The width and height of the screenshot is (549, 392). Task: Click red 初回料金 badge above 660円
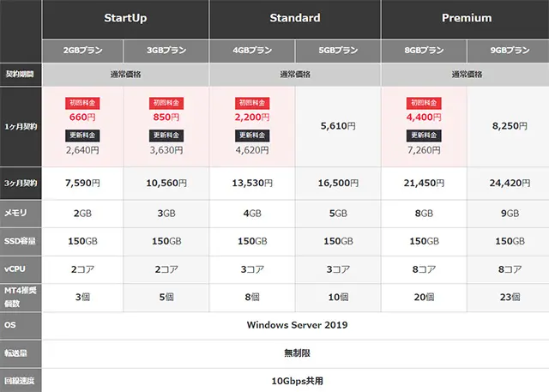tap(82, 103)
